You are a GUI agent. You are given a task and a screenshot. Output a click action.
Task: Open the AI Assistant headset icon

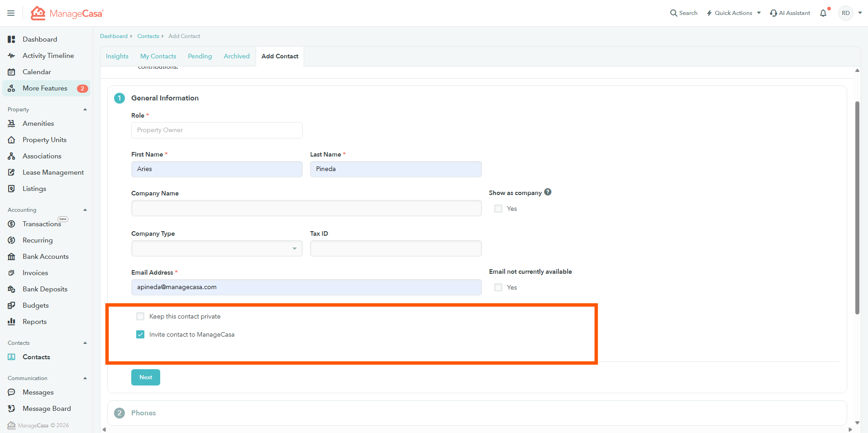[773, 13]
